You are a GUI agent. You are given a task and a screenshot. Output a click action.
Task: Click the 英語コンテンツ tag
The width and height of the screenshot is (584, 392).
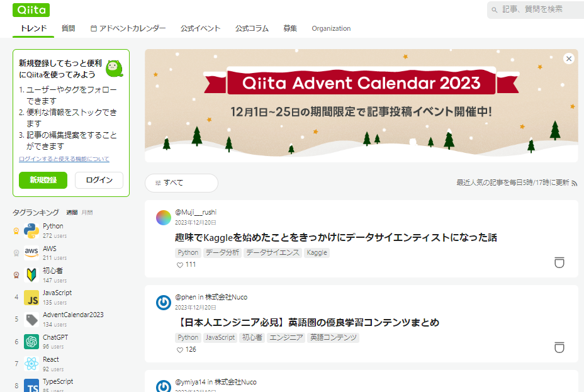(334, 338)
